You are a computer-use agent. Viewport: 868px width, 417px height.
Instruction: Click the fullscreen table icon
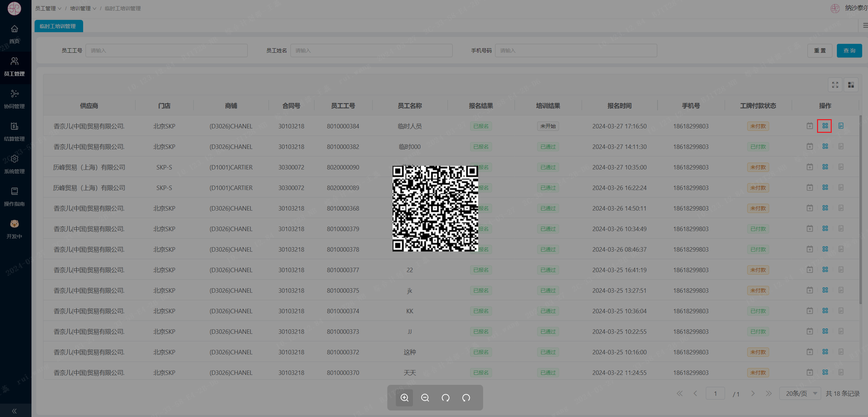pyautogui.click(x=835, y=85)
